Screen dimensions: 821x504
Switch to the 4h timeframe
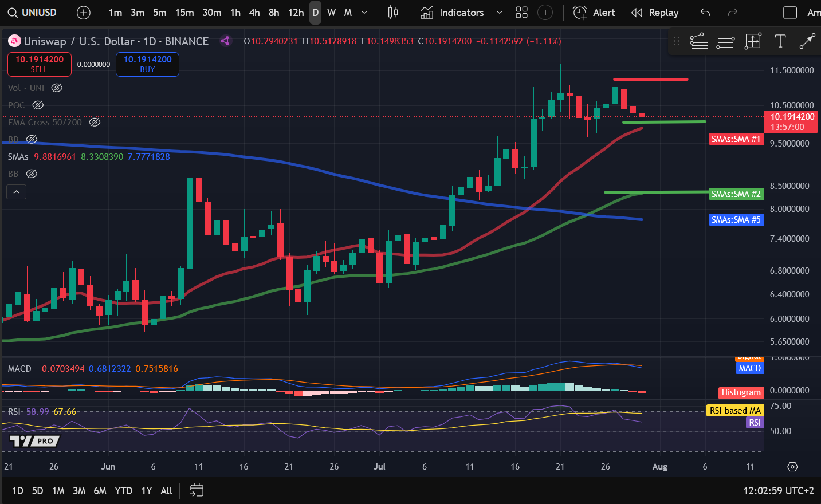pyautogui.click(x=254, y=13)
